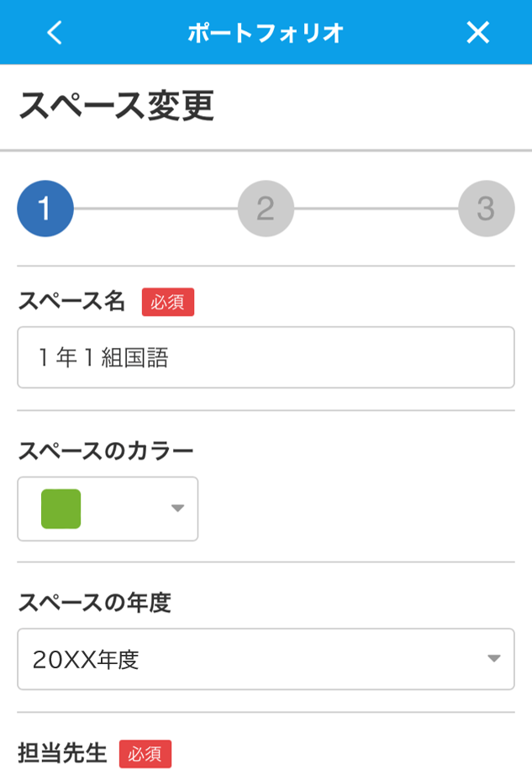Click the ポートフォリオ header title

(x=266, y=33)
